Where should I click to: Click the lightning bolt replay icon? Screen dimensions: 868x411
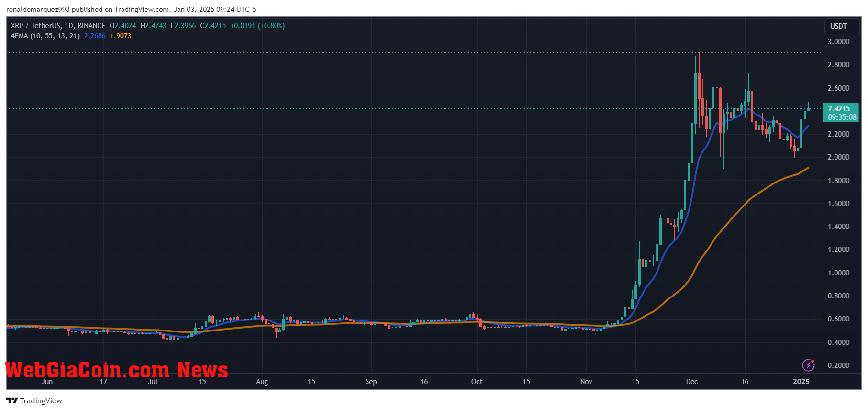[x=808, y=365]
